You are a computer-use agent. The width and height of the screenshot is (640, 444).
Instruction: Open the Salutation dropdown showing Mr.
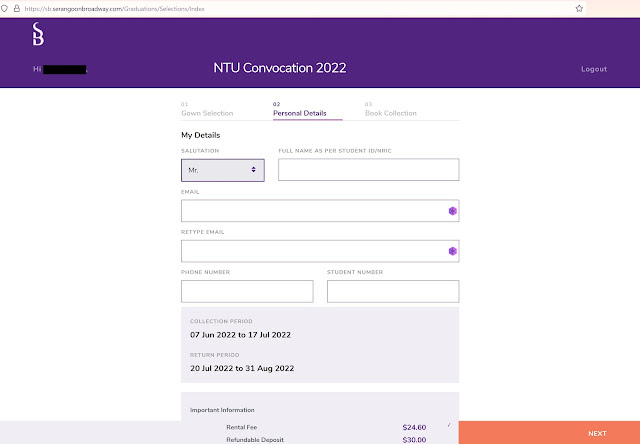click(223, 170)
